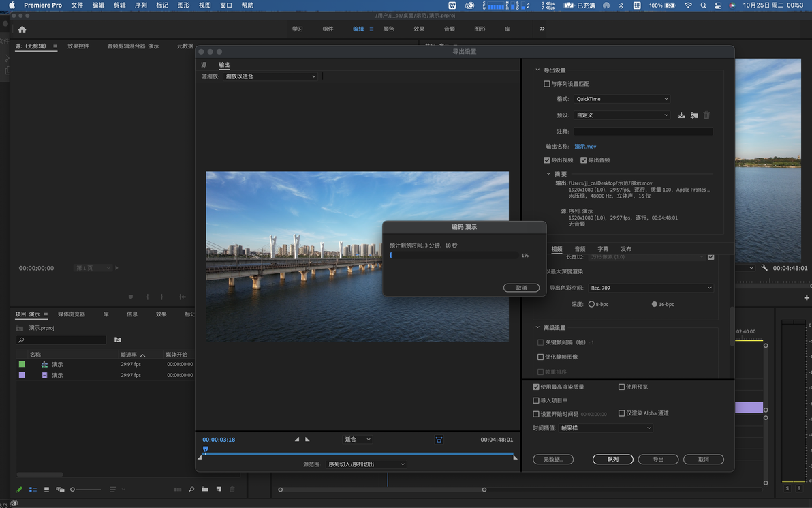
Task: Click the import preset folder icon
Action: tap(693, 115)
